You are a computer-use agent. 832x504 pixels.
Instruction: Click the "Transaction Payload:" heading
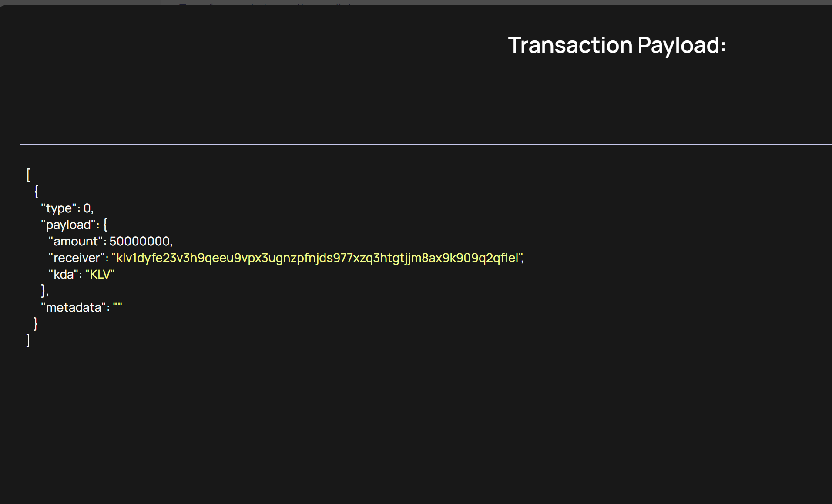pos(617,45)
